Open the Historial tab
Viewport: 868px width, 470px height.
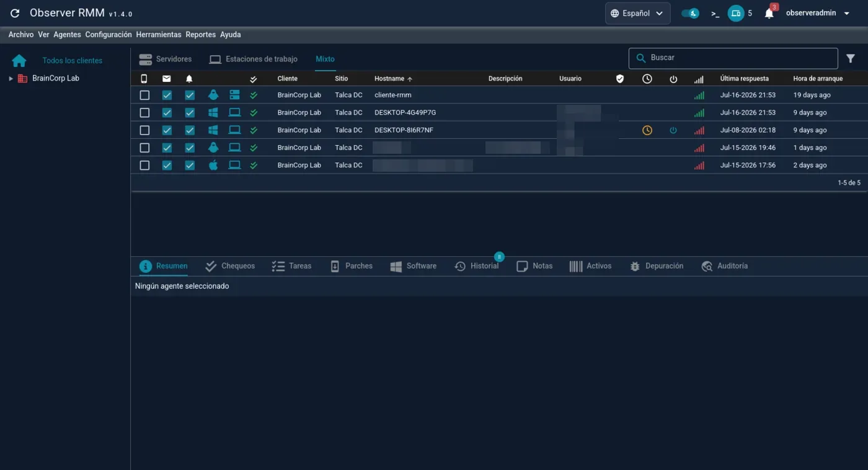coord(477,266)
